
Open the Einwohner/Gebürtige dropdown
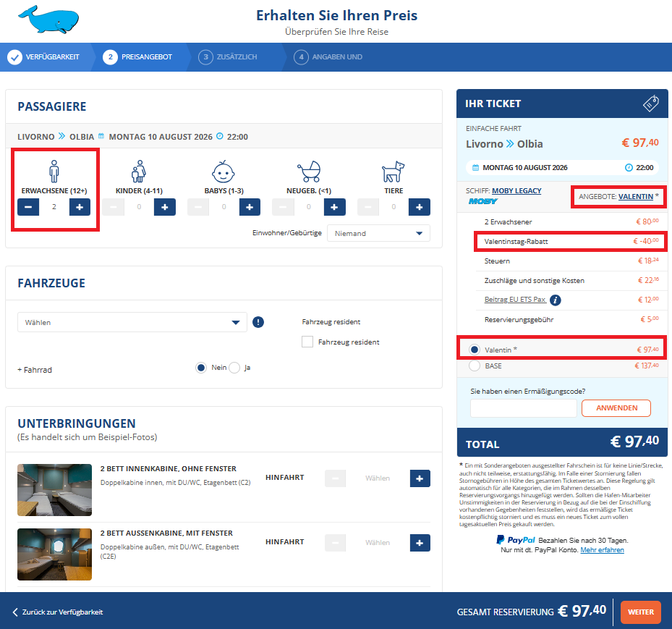(378, 233)
